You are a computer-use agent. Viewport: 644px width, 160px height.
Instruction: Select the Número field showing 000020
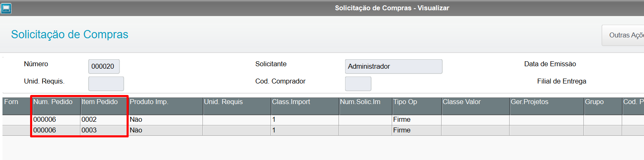click(x=104, y=66)
